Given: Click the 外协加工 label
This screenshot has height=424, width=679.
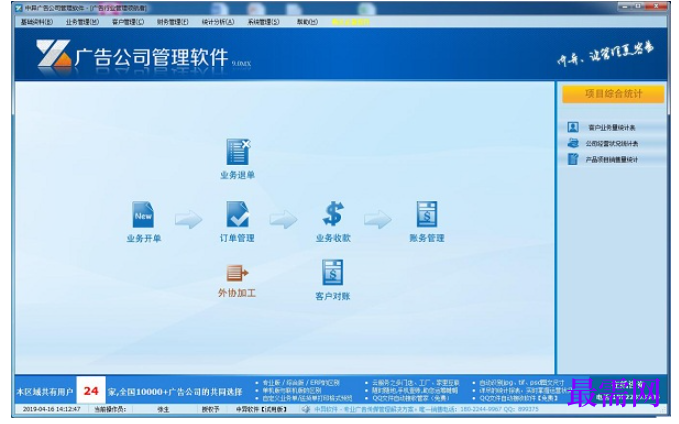Looking at the screenshot, I should click(x=237, y=293).
